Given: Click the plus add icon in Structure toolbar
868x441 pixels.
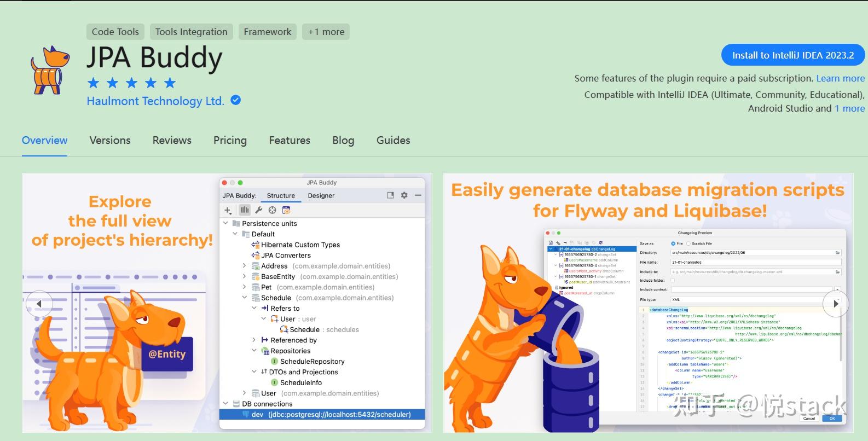Looking at the screenshot, I should pyautogui.click(x=228, y=210).
